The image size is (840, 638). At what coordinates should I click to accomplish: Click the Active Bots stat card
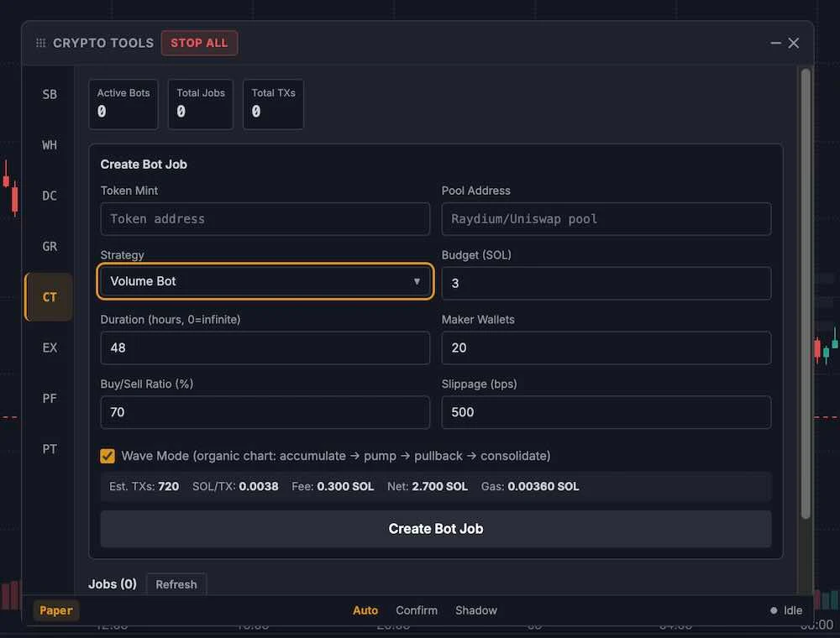pos(123,104)
